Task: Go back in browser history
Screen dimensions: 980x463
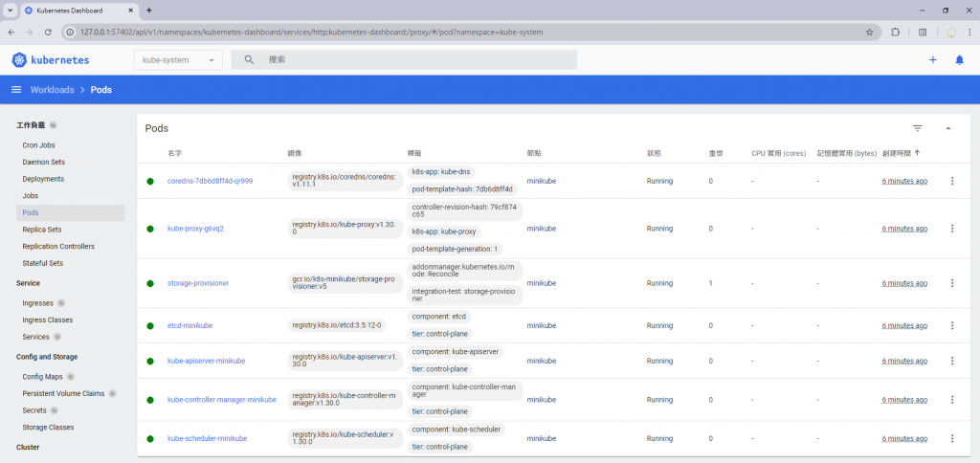Action: click(11, 32)
